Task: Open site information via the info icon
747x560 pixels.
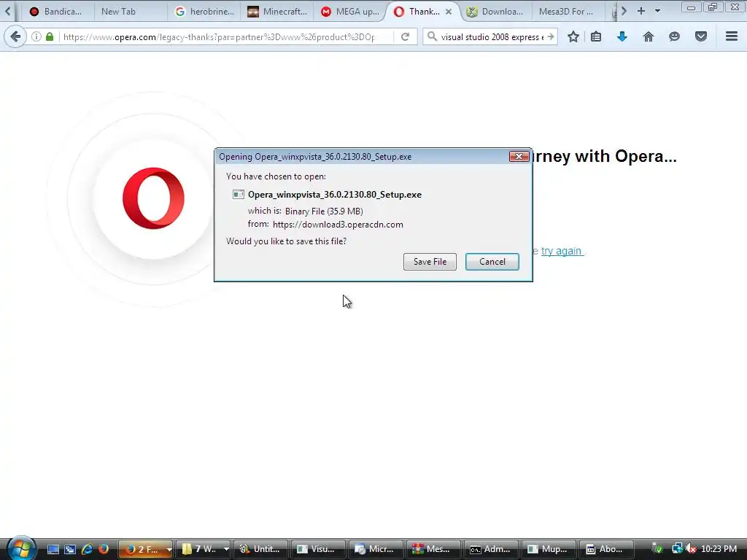Action: pyautogui.click(x=36, y=36)
